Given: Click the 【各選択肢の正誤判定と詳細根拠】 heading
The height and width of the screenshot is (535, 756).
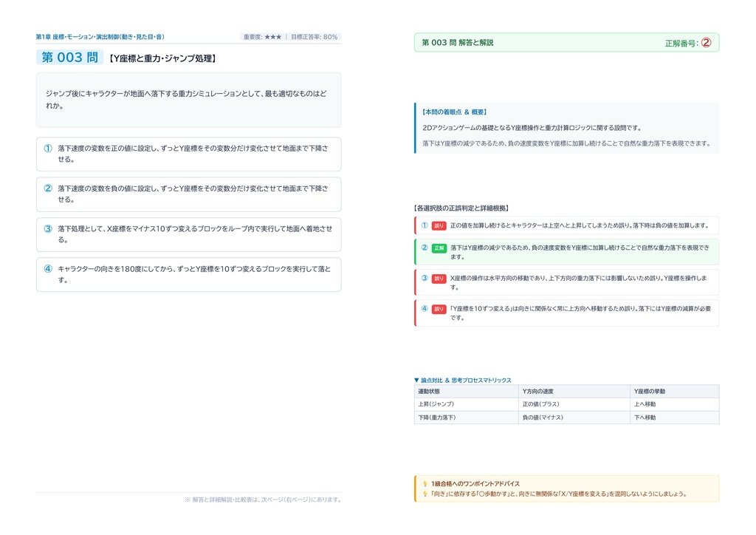Looking at the screenshot, I should tap(461, 208).
